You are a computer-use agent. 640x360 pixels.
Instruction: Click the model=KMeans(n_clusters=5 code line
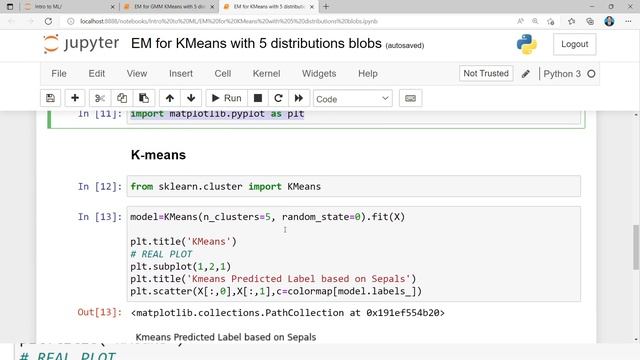267,217
